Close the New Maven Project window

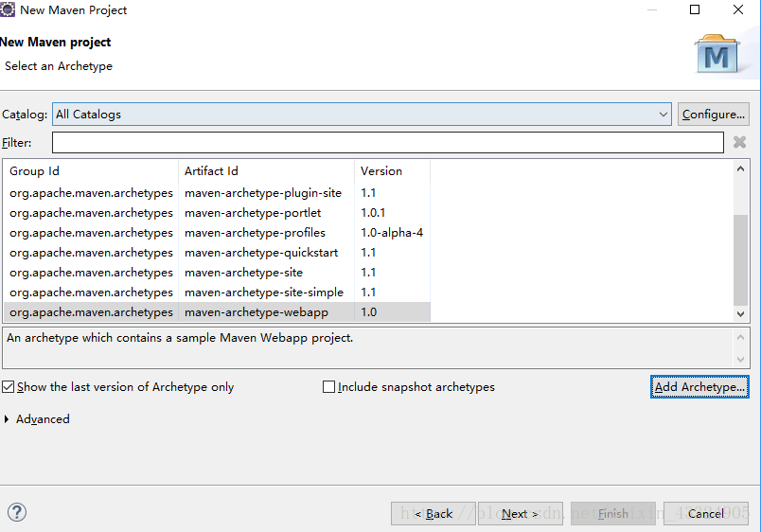pos(738,9)
